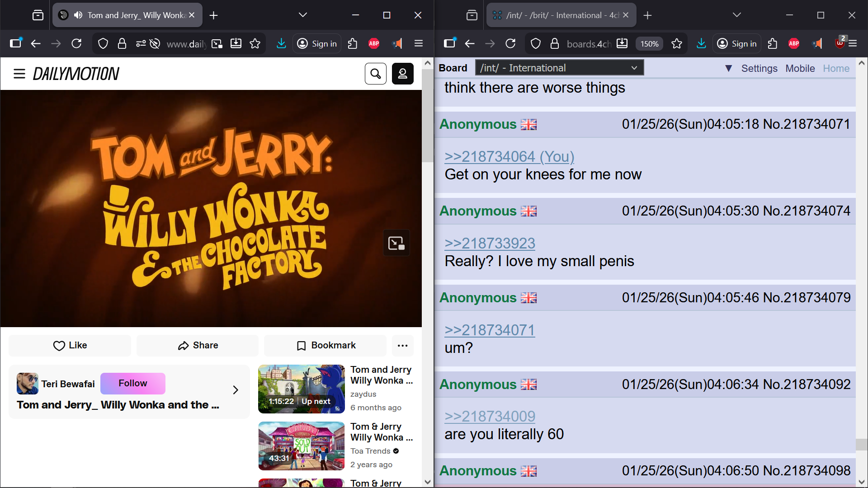
Task: Open quoted post link >>218734071
Action: (x=490, y=330)
